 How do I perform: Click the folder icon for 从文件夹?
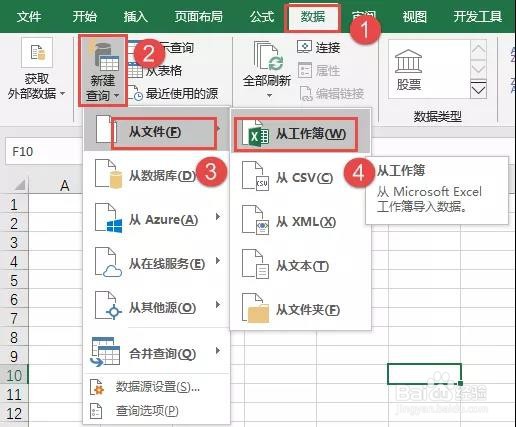click(x=255, y=308)
